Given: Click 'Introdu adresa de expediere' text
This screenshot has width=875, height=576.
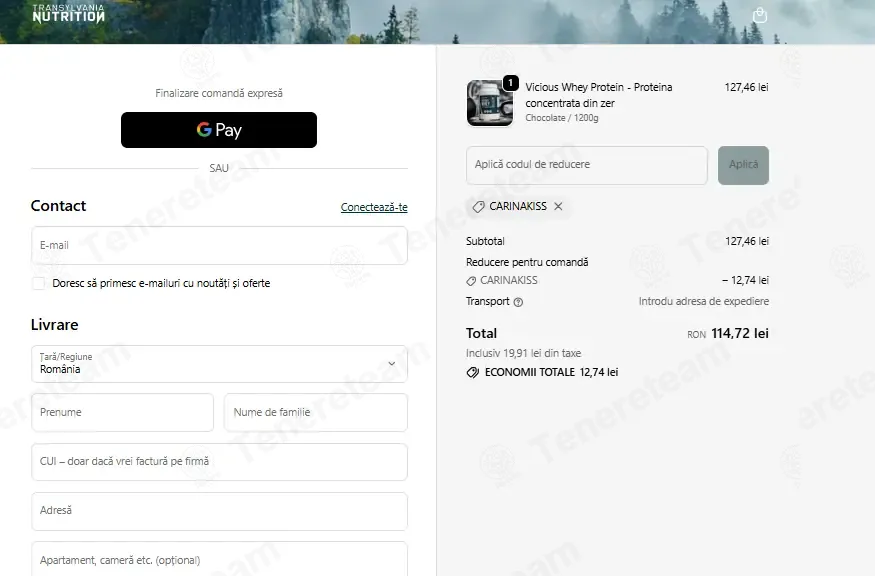Looking at the screenshot, I should [704, 301].
